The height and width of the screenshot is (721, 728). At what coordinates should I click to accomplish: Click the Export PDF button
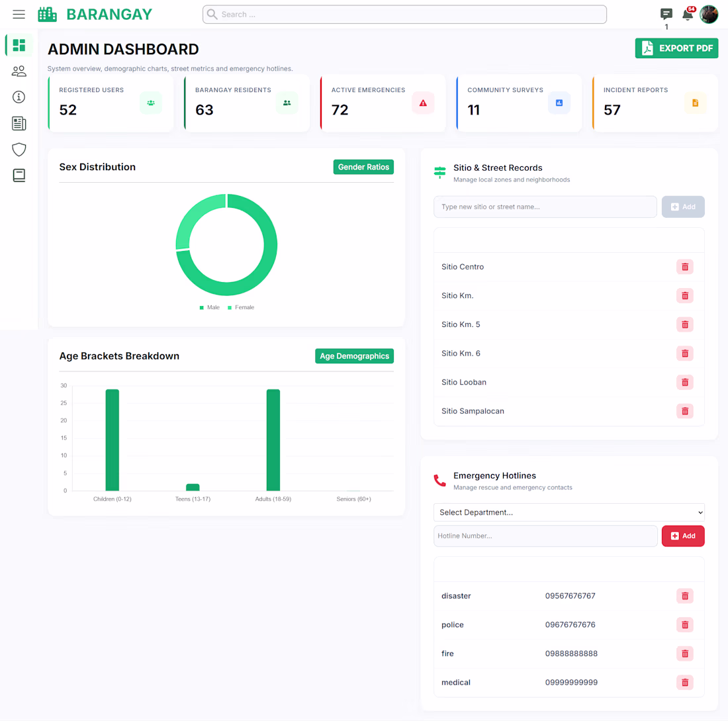[x=676, y=48]
